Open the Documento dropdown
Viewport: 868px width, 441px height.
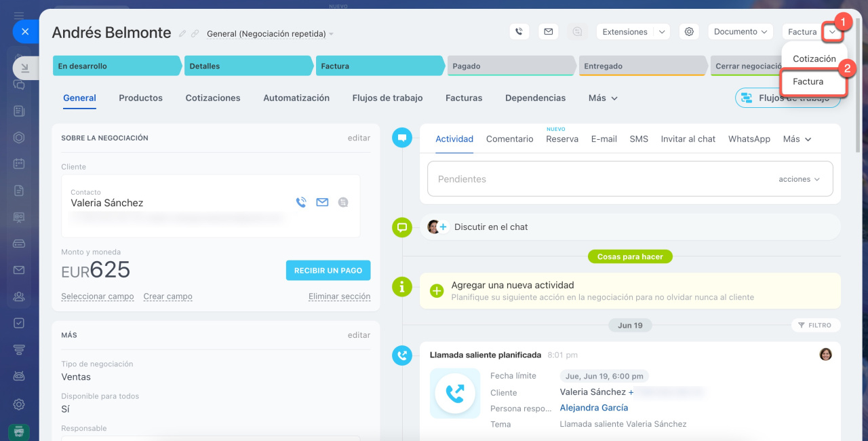coord(741,32)
